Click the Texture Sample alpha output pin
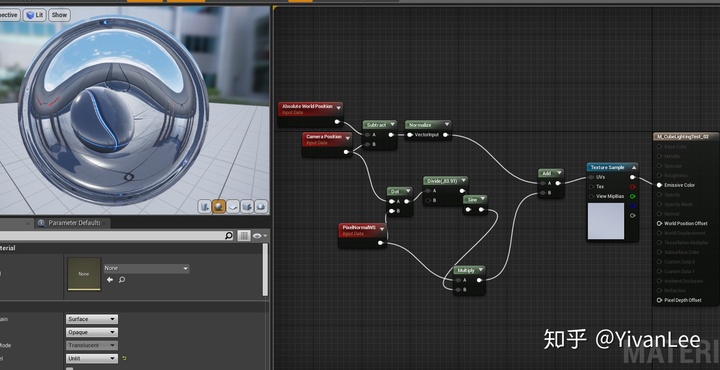720x370 pixels. [633, 215]
